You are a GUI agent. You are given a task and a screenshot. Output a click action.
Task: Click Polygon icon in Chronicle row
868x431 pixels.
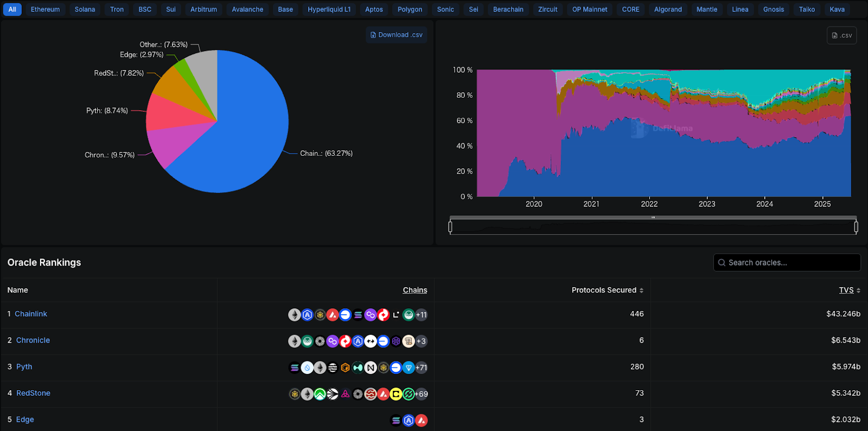tap(333, 341)
